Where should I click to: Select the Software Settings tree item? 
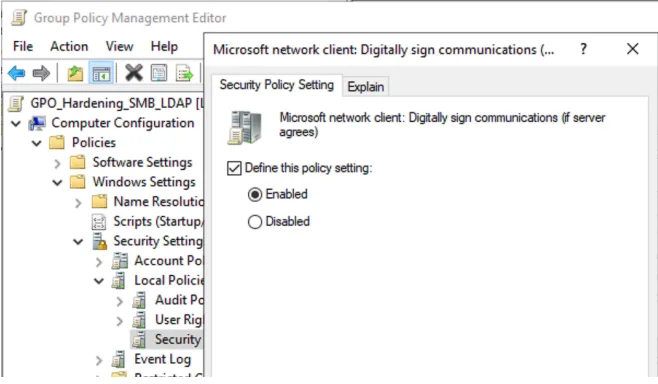[x=143, y=162]
